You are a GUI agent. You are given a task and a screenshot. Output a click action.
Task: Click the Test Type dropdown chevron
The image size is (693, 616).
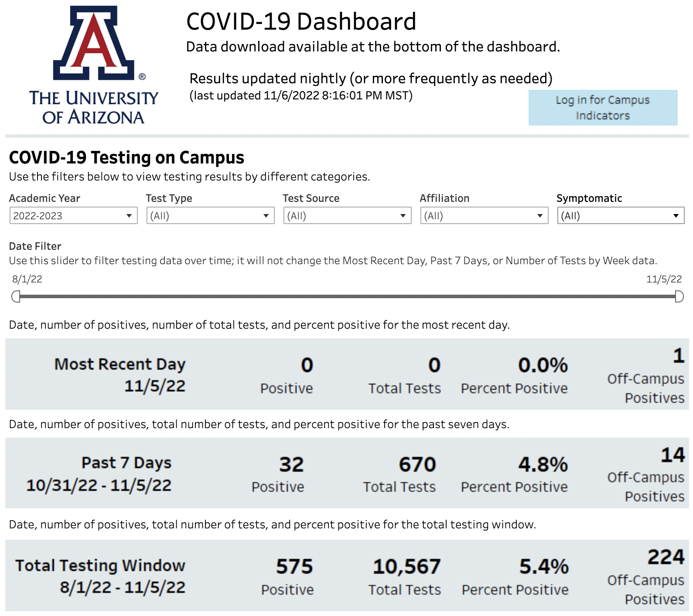pyautogui.click(x=266, y=215)
